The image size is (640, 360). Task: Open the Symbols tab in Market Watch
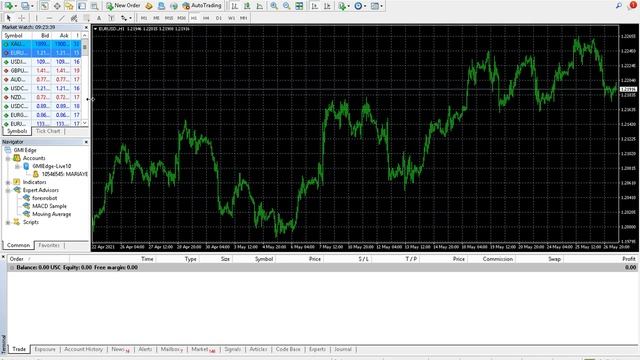(x=17, y=131)
